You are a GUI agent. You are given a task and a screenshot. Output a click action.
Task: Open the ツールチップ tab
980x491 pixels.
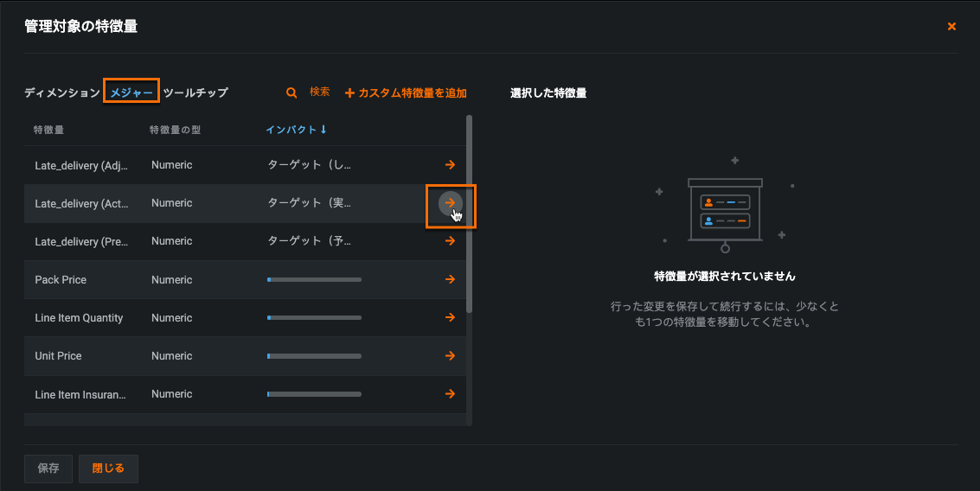tap(195, 92)
